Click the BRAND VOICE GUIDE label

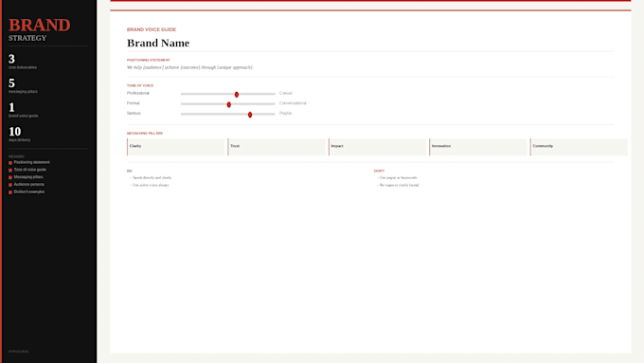click(x=152, y=29)
